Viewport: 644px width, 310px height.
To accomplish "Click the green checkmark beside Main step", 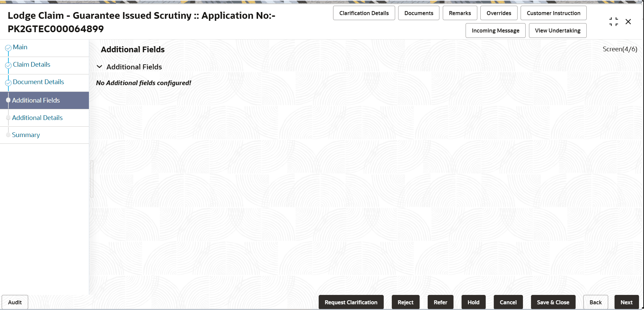I will tap(8, 48).
